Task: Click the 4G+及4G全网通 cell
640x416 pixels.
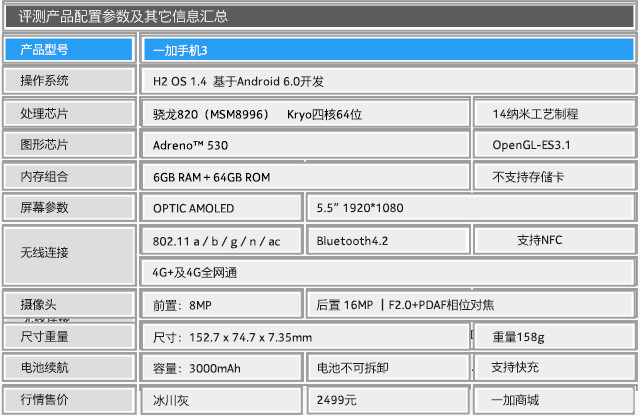Action: tap(387, 272)
